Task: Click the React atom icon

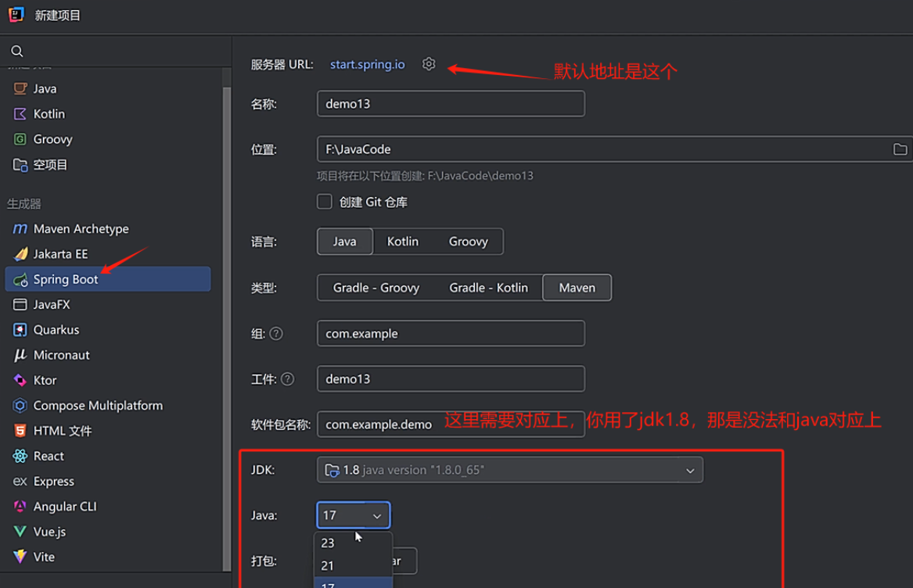Action: tap(20, 456)
